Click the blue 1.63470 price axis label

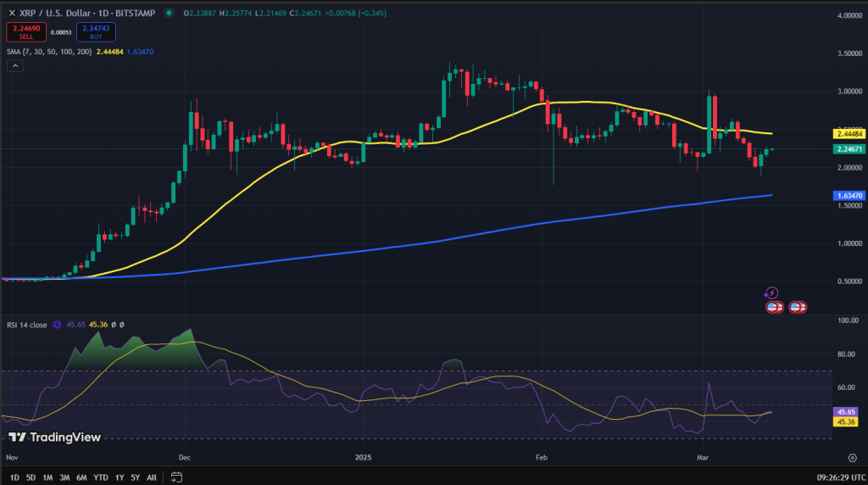click(849, 195)
